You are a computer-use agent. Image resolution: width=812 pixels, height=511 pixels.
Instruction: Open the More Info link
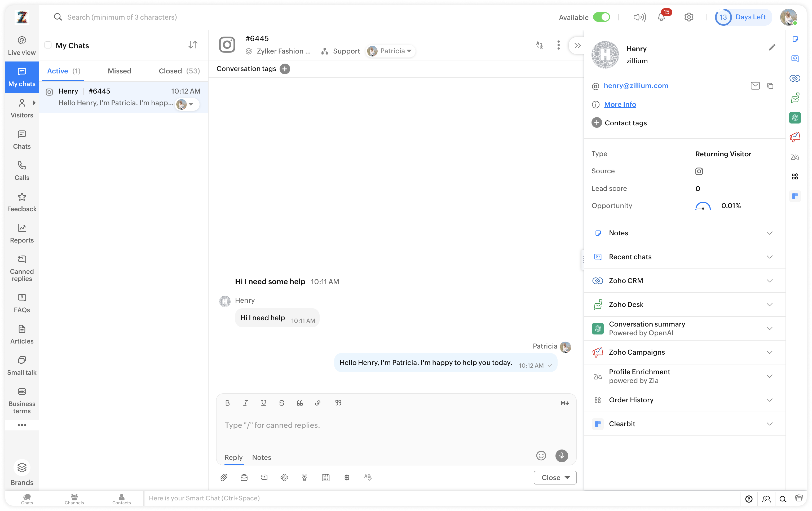(x=620, y=105)
